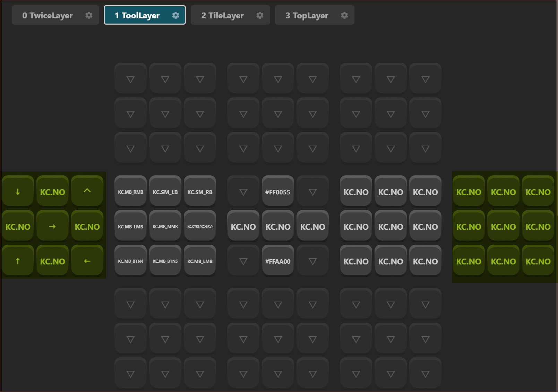Viewport: 558px width, 392px height.
Task: Click the TileLayer gear icon
Action: point(260,15)
